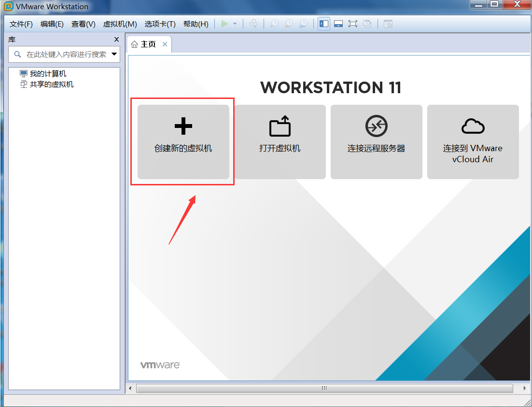Close the 库 library panel

point(117,40)
